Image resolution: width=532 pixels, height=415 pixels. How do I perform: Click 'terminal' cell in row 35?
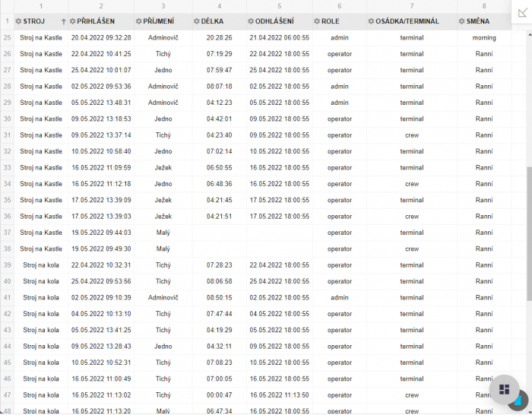click(412, 200)
